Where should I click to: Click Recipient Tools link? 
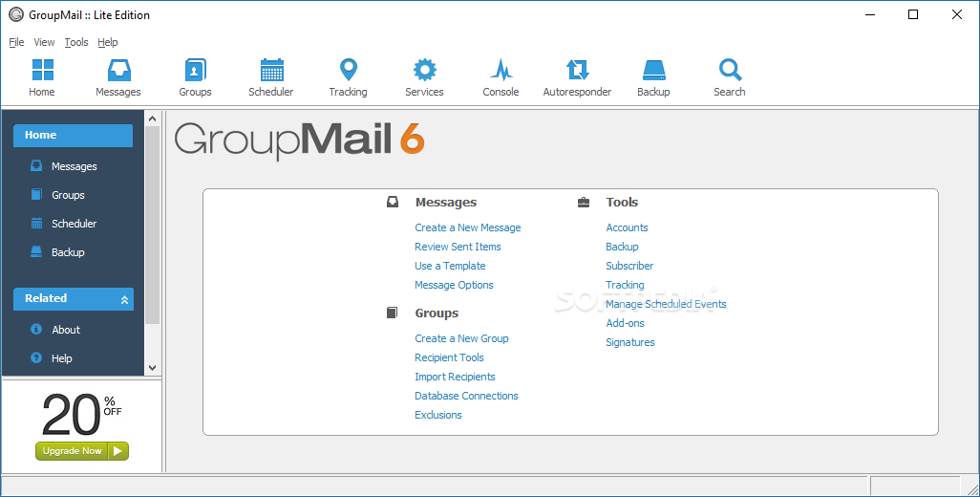[449, 357]
